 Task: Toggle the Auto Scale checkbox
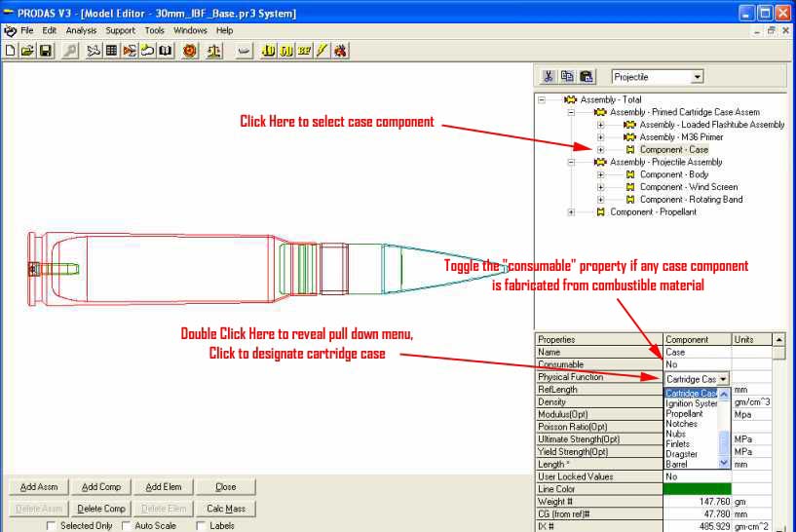pos(127,526)
